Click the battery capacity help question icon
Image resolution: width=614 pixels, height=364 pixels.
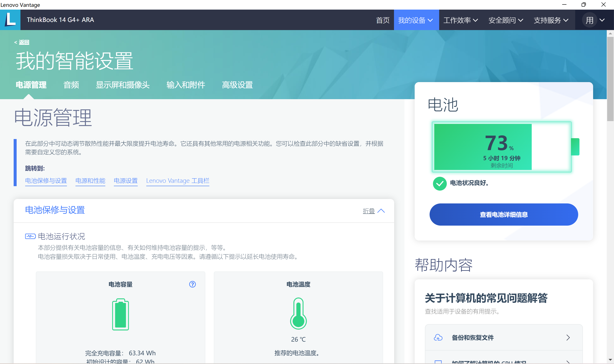click(x=193, y=284)
